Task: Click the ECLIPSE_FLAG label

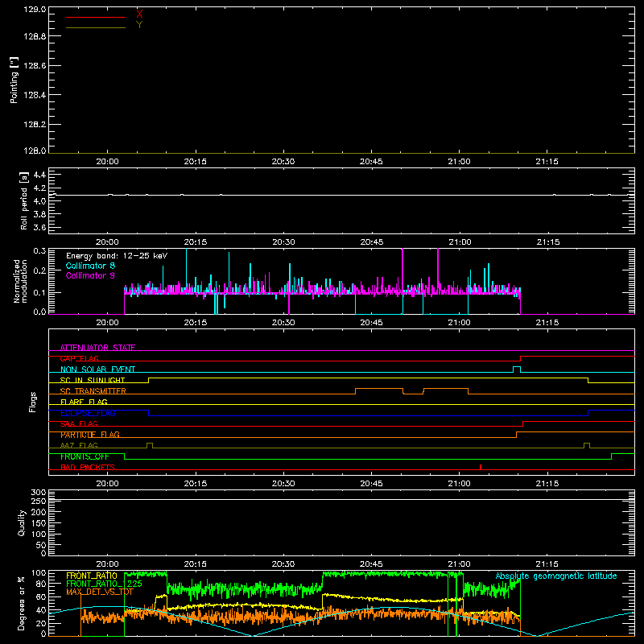Action: pyautogui.click(x=88, y=413)
